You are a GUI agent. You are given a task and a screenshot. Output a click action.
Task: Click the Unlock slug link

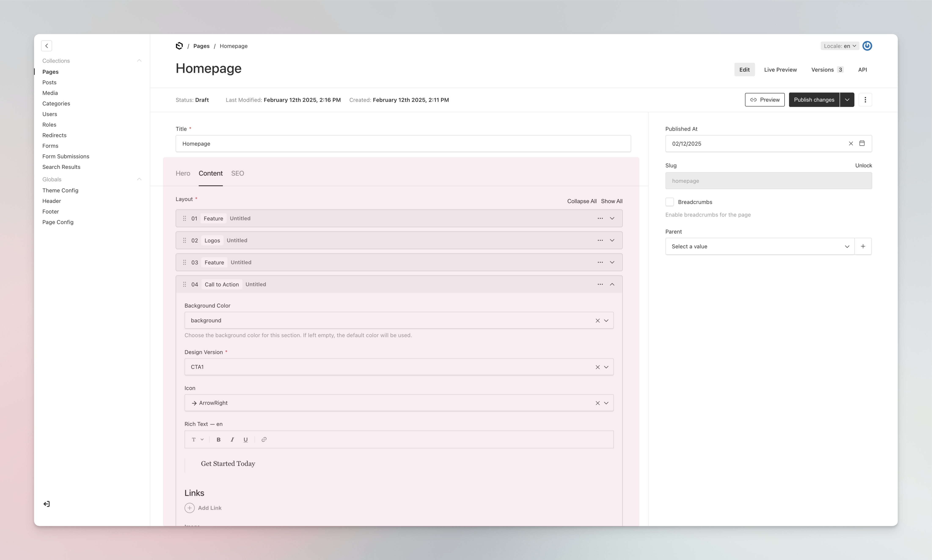(863, 166)
